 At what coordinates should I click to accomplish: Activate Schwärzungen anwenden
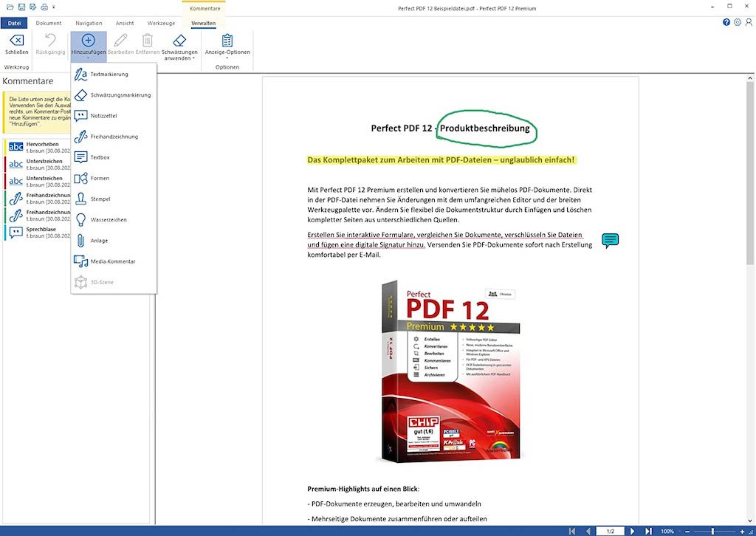(x=178, y=43)
